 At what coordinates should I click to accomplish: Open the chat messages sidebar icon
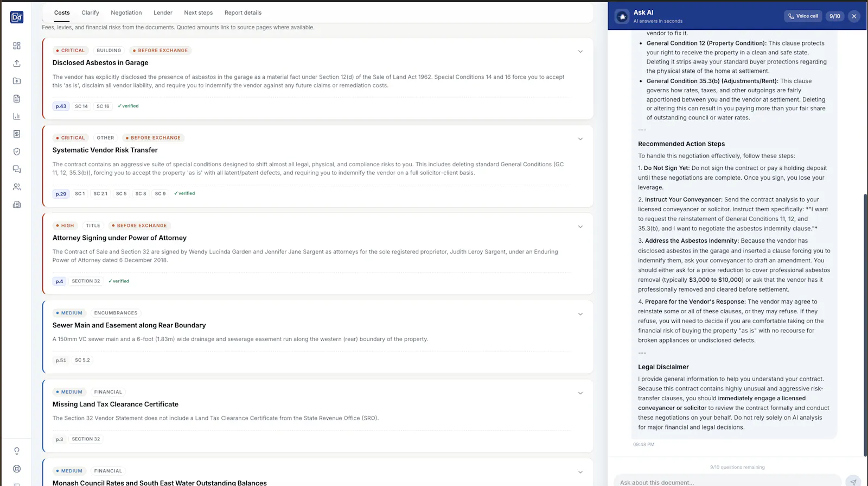point(17,169)
